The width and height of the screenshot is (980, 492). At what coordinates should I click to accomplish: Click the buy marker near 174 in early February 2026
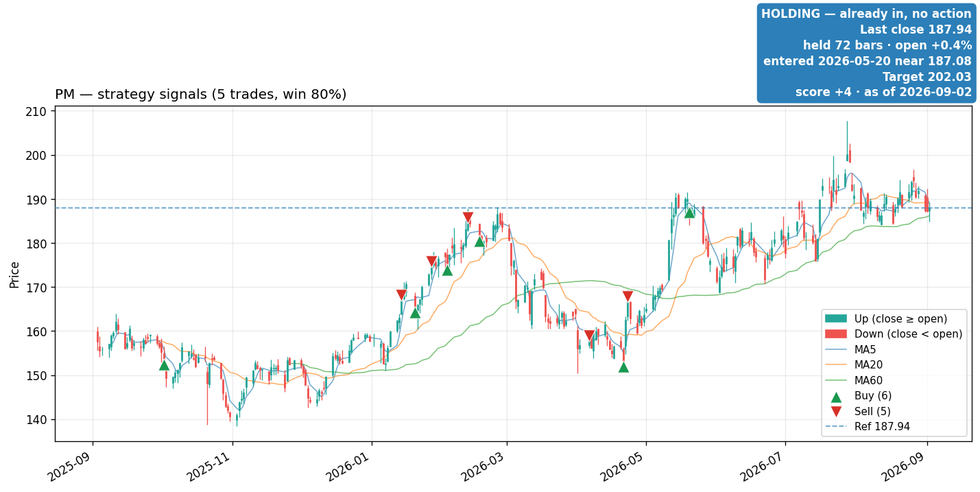coord(447,270)
